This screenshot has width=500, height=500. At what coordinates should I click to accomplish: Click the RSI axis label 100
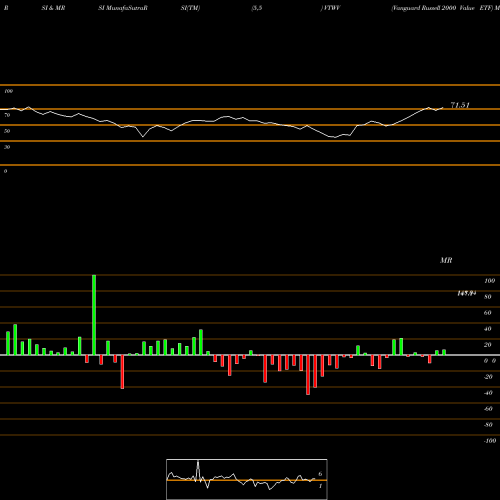pyautogui.click(x=8, y=91)
